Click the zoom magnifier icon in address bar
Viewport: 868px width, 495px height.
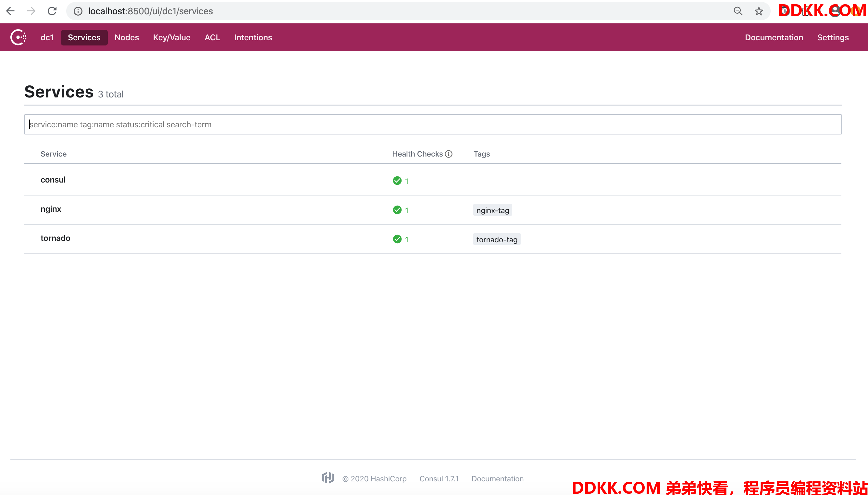738,11
